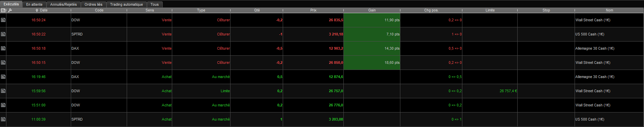Viewport: 644px width, 127px height.
Task: Sort by the Type column header
Action: coord(201,10)
